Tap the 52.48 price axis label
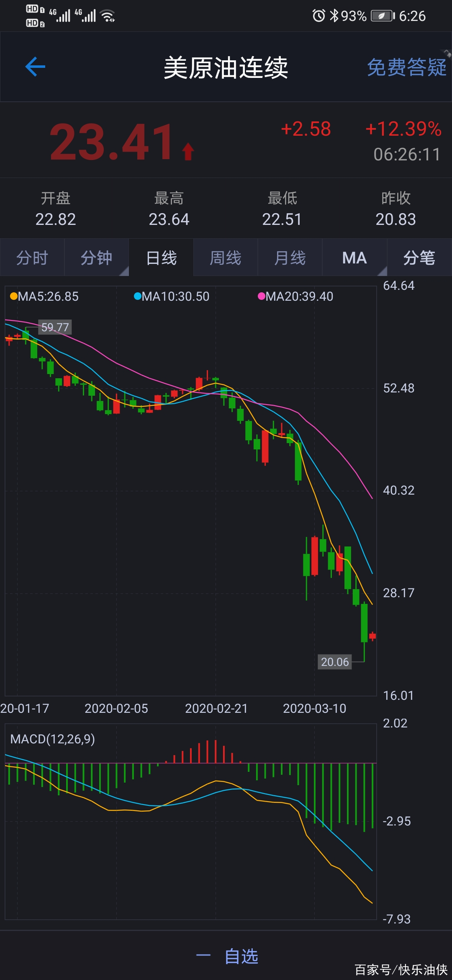The width and height of the screenshot is (452, 980). click(399, 388)
